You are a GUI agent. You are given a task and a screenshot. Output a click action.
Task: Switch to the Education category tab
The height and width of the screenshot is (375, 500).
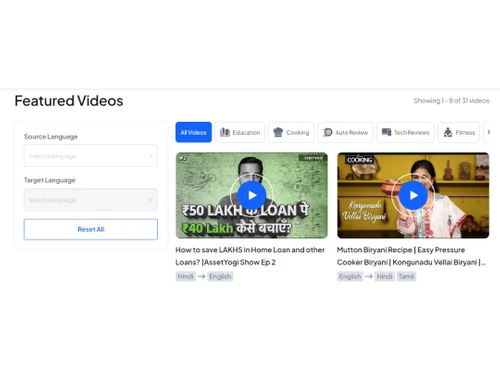(x=240, y=132)
